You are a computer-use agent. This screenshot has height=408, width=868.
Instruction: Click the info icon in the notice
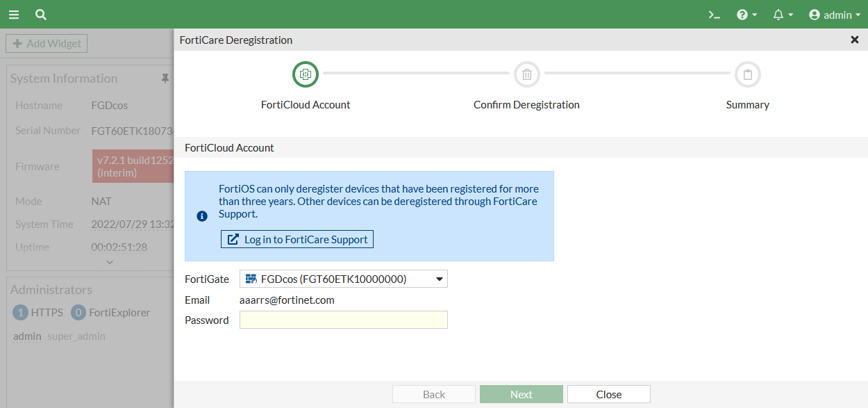tap(202, 216)
